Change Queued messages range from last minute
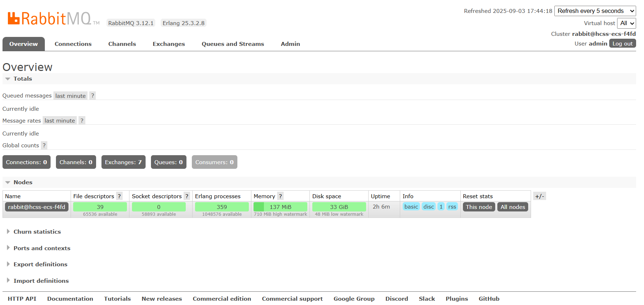The width and height of the screenshot is (644, 305). [71, 96]
